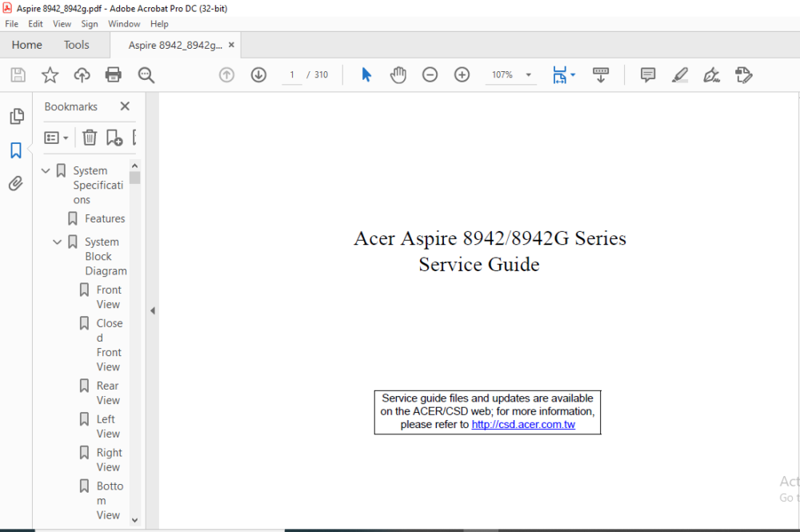
Task: Toggle the Bookmarks sidebar panel
Action: (x=16, y=150)
